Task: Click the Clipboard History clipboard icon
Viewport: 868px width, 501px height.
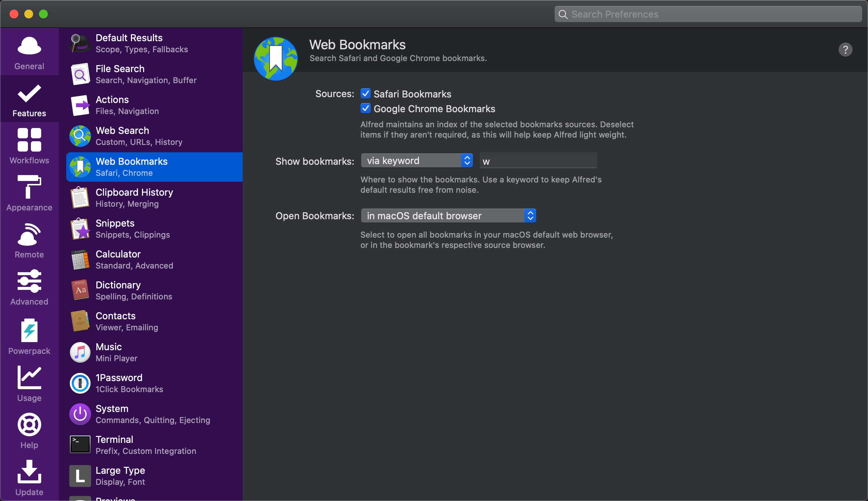Action: click(x=80, y=198)
